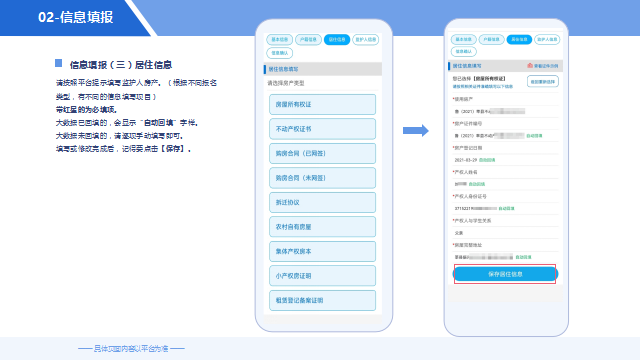This screenshot has height=360, width=640.
Task: Choose 房屋所有权证 property type
Action: pos(322,104)
